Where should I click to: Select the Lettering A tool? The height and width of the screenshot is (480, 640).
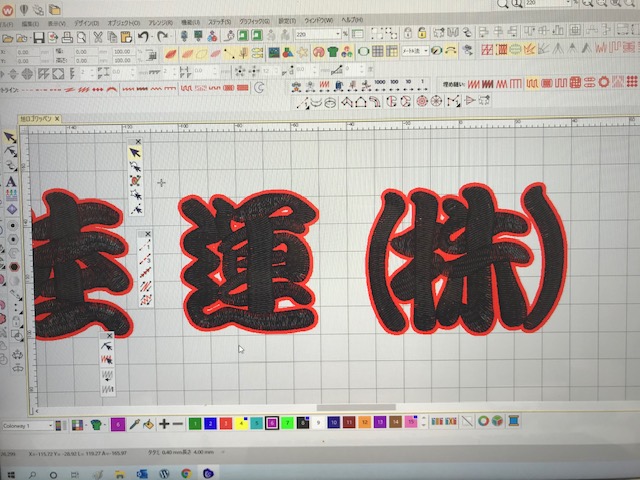coord(11,181)
